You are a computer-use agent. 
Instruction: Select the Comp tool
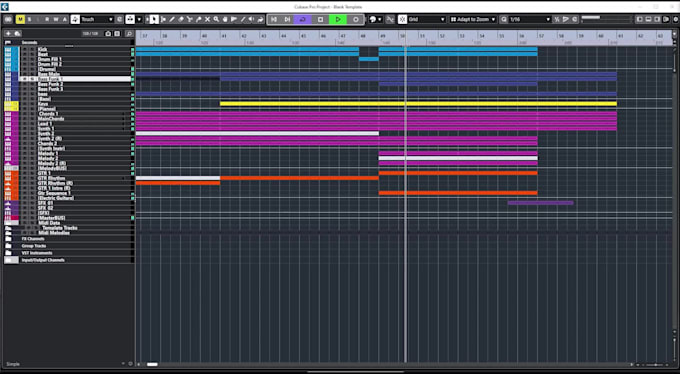[225, 20]
